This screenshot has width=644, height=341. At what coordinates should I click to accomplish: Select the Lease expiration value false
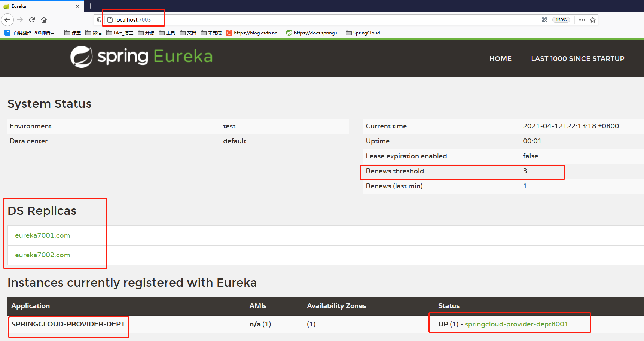pyautogui.click(x=530, y=156)
